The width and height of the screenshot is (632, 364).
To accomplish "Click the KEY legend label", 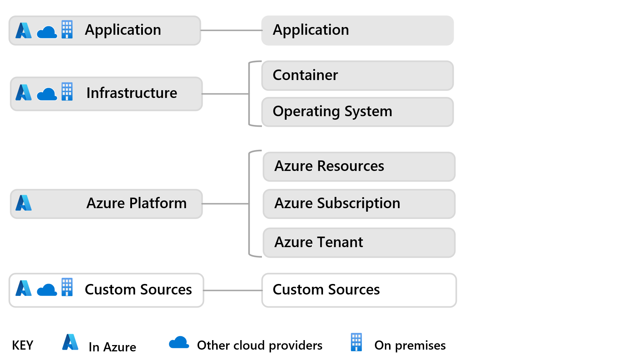I will 22,345.
